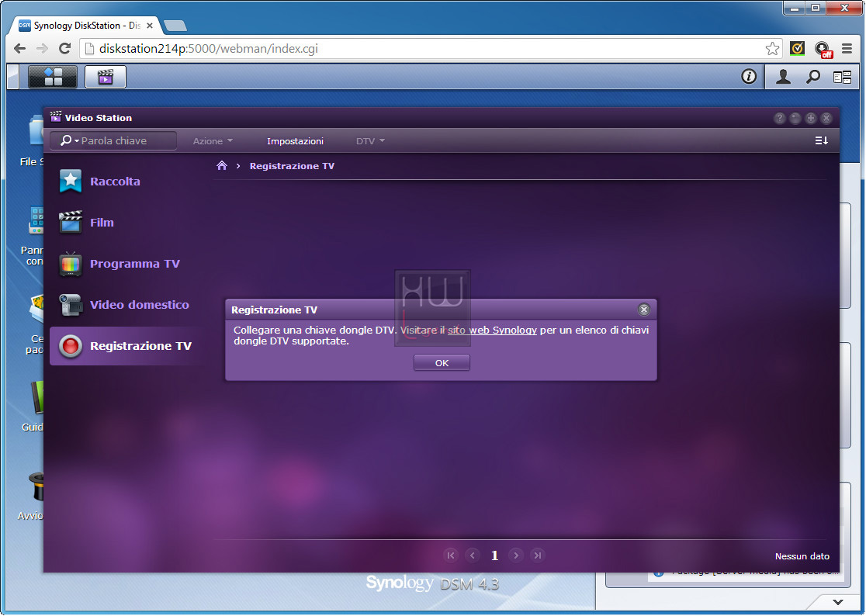This screenshot has width=866, height=616.
Task: Expand the DTV dropdown menu
Action: (370, 141)
